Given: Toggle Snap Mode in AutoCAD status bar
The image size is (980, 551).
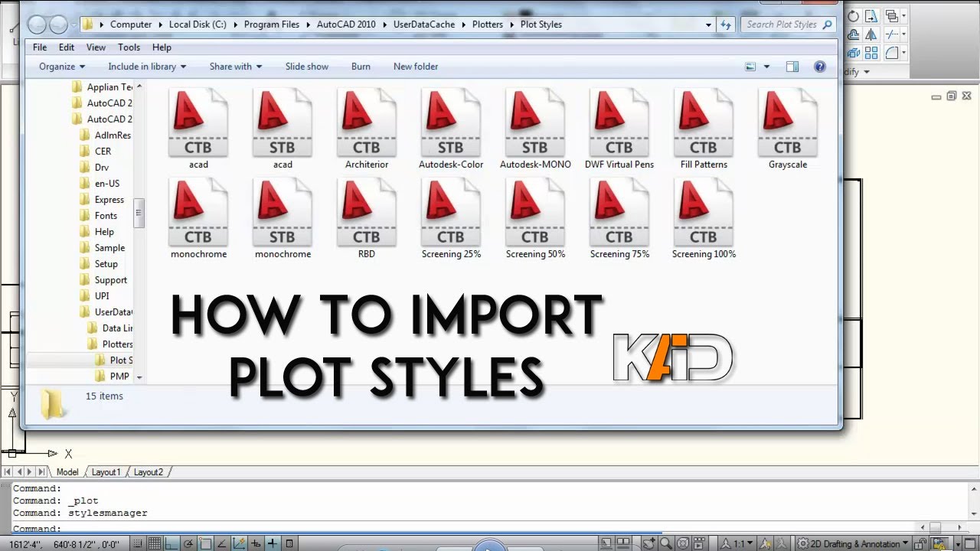Looking at the screenshot, I should pos(138,543).
